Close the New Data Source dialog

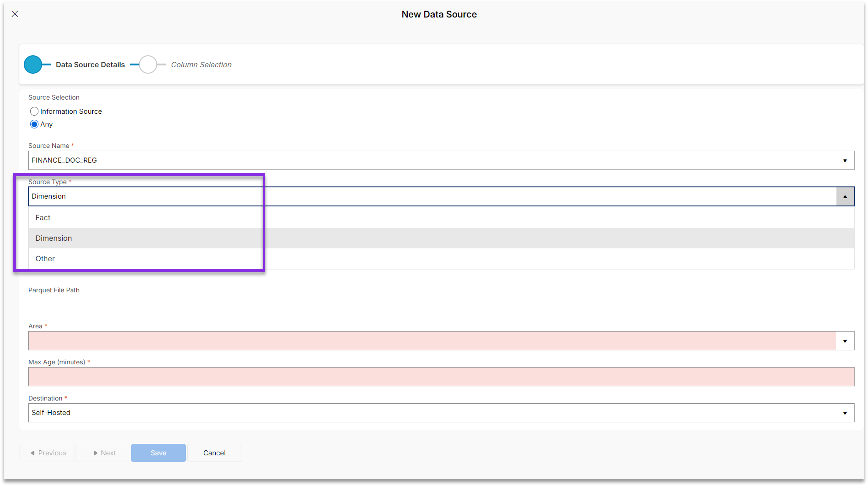click(15, 14)
